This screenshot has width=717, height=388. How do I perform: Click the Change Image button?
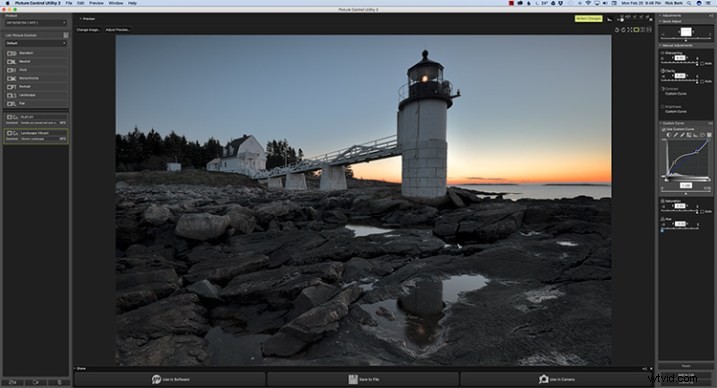(x=88, y=30)
